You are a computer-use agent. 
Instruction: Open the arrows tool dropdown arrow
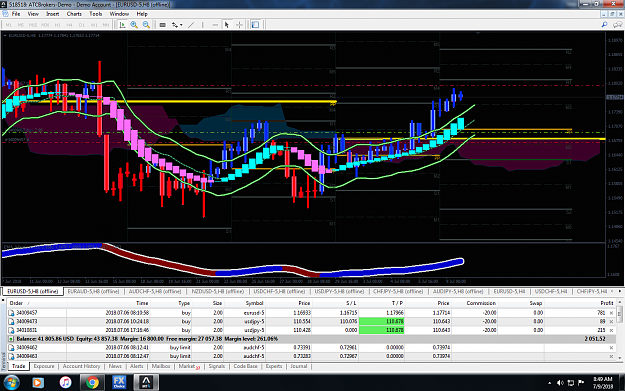(x=181, y=25)
